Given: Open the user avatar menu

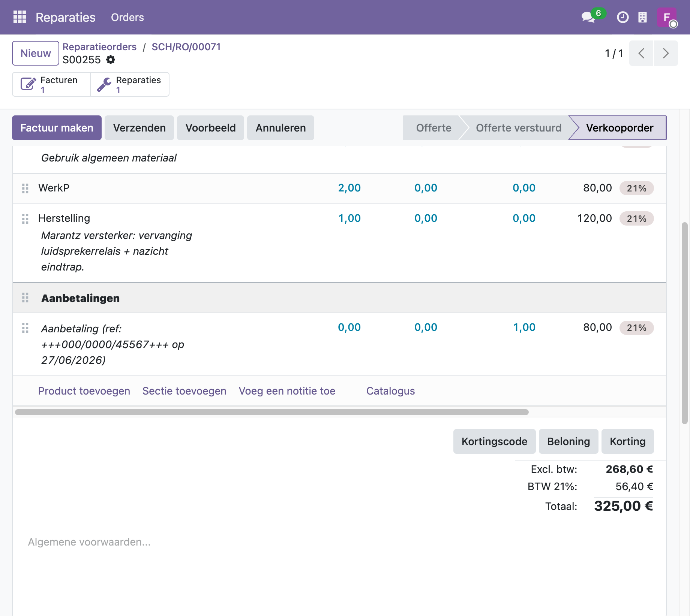Looking at the screenshot, I should (667, 17).
